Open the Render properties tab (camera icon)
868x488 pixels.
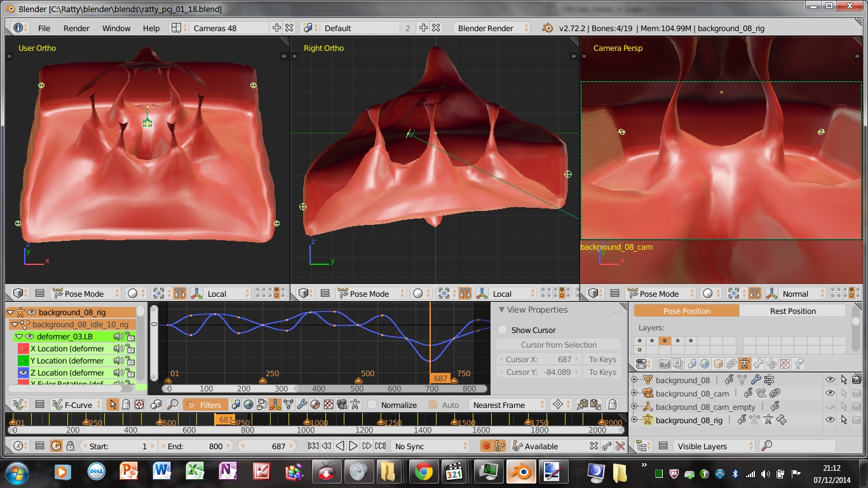[x=665, y=364]
